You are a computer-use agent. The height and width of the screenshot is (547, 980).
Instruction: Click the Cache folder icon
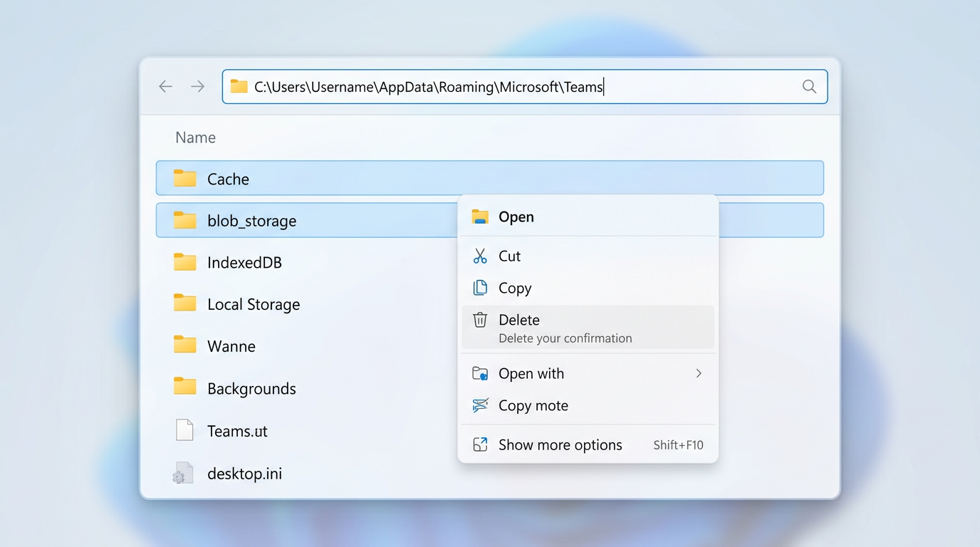184,178
